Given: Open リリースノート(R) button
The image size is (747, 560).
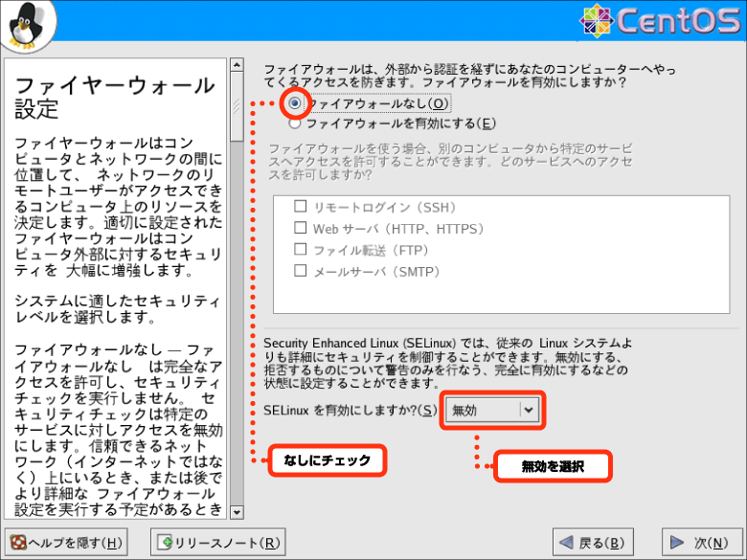Looking at the screenshot, I should tap(218, 543).
